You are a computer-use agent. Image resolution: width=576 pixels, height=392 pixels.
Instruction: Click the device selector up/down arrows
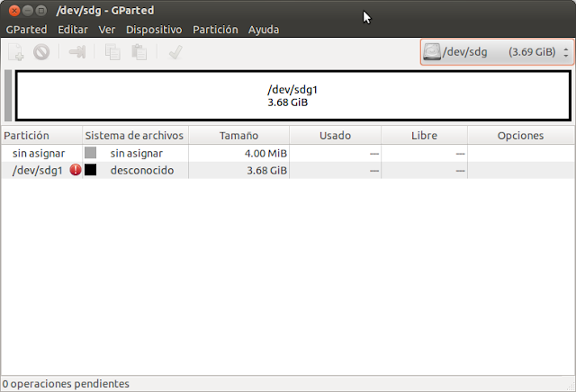click(566, 52)
